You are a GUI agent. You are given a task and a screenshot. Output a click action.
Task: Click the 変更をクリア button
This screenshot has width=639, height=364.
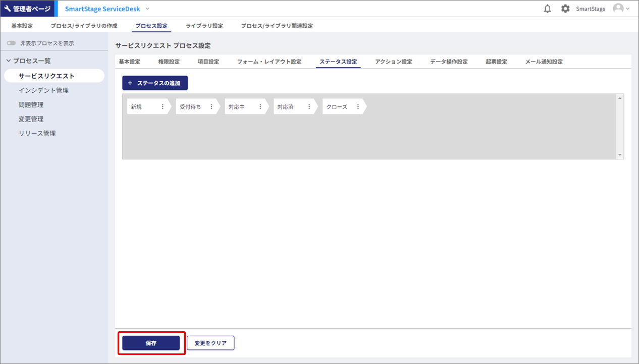pos(210,343)
